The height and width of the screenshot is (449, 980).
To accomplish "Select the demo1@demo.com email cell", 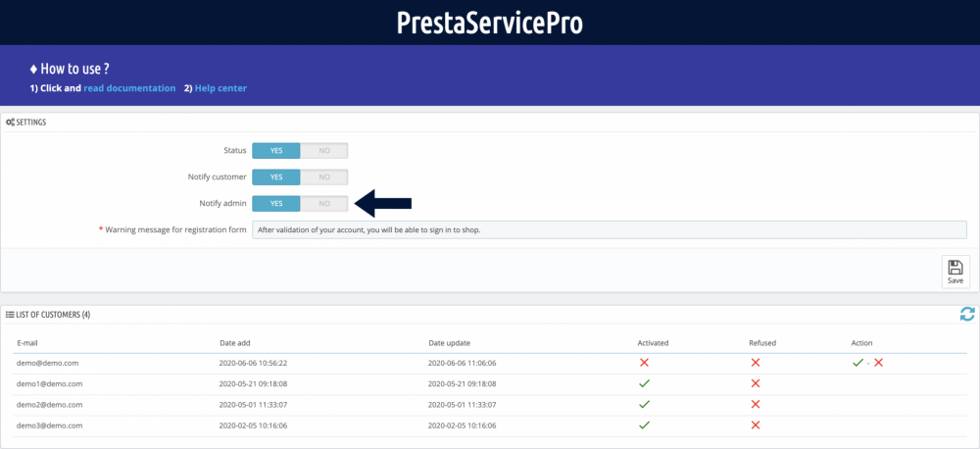I will [50, 383].
